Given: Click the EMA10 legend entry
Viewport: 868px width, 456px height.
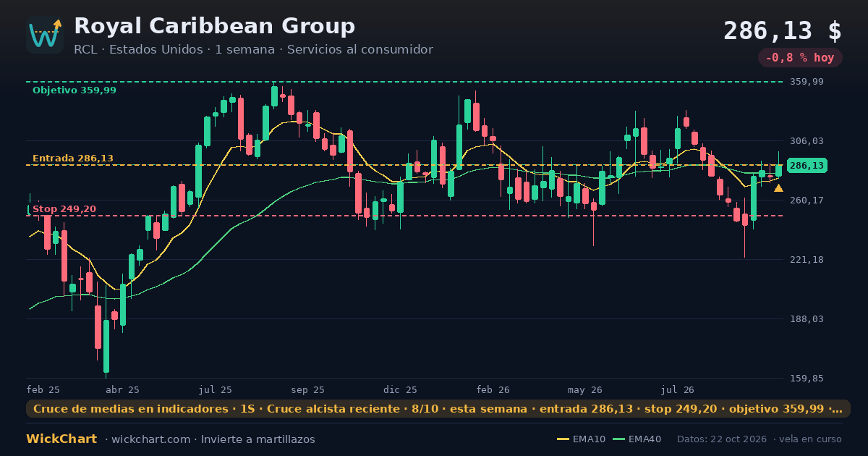Looking at the screenshot, I should (582, 439).
